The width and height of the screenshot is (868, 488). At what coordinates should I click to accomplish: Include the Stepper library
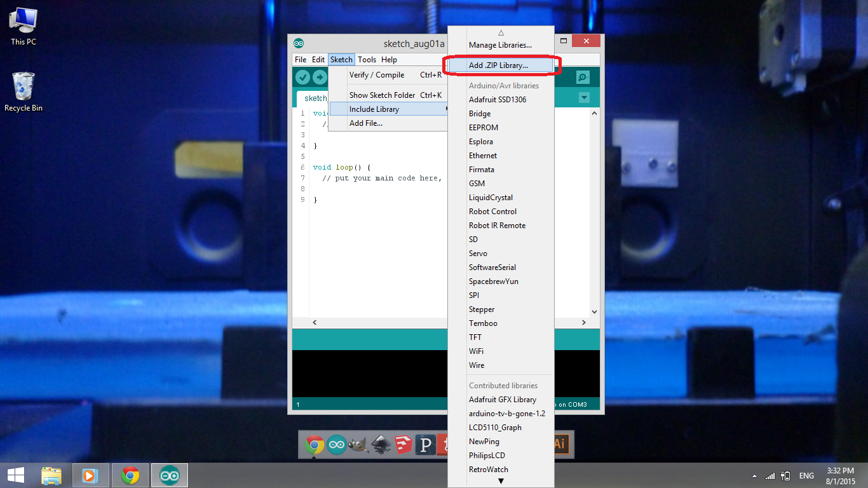tap(501, 309)
